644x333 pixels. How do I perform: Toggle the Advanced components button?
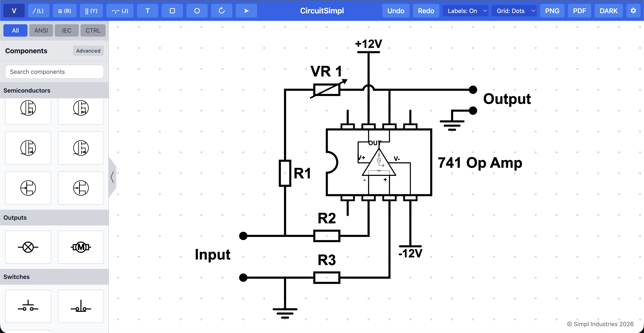pyautogui.click(x=88, y=51)
